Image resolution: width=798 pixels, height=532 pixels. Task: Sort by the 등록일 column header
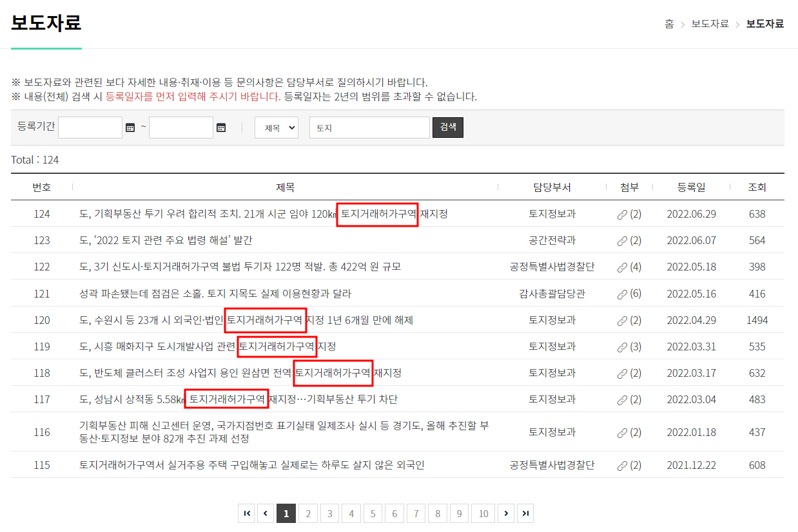click(x=691, y=187)
